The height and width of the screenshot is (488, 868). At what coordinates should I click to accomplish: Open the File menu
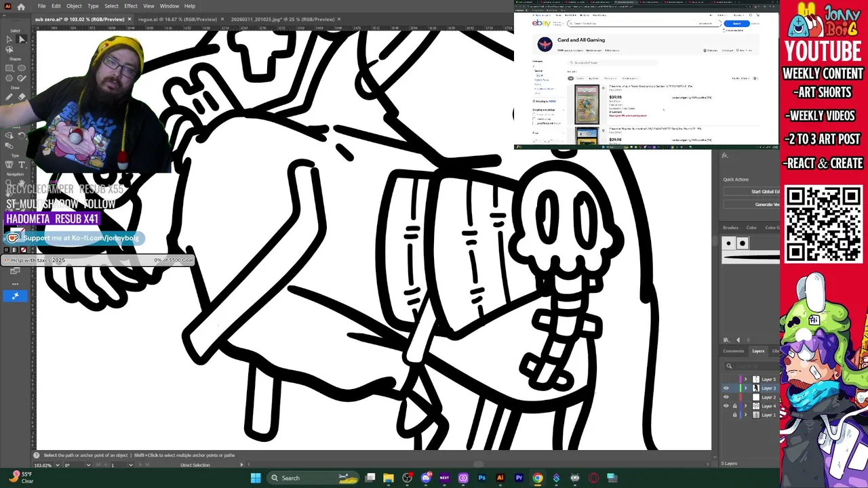41,6
